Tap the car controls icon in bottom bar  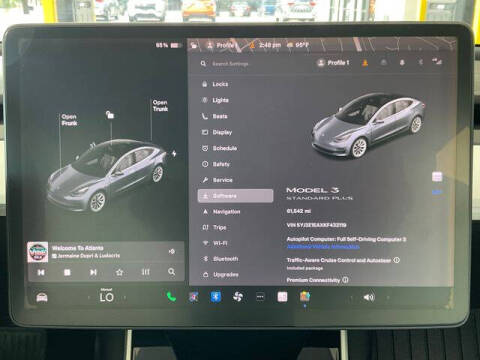42,297
